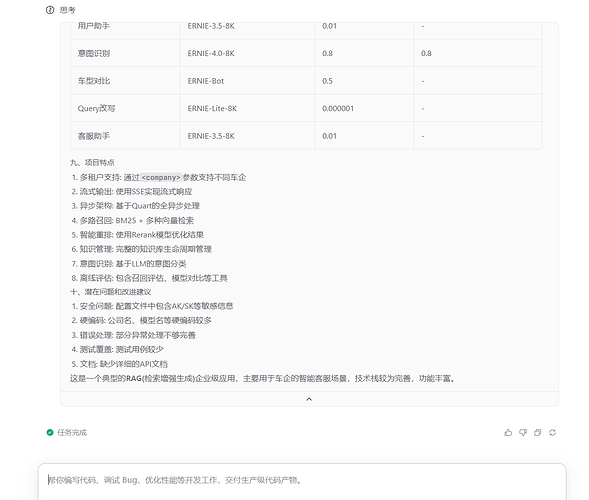The height and width of the screenshot is (500, 589).
Task: Click the 0.5 value cell
Action: coord(364,81)
